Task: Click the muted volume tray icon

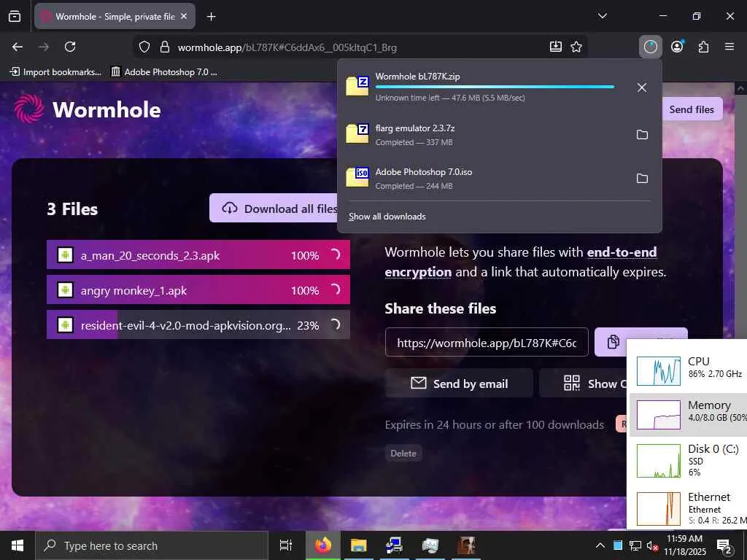Action: point(652,545)
